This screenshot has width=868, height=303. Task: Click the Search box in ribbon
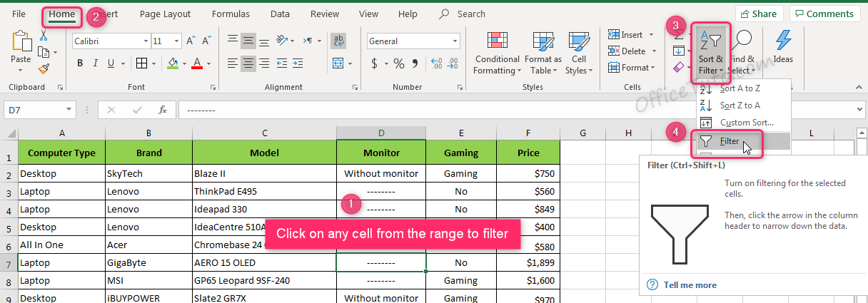pos(471,14)
